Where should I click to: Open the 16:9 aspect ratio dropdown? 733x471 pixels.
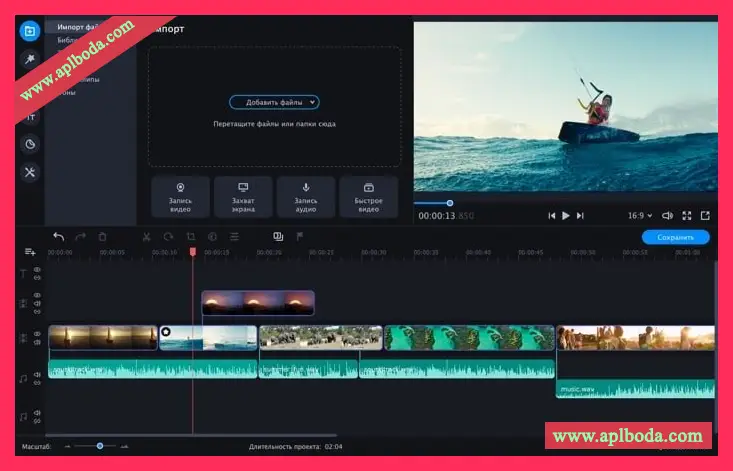point(640,215)
